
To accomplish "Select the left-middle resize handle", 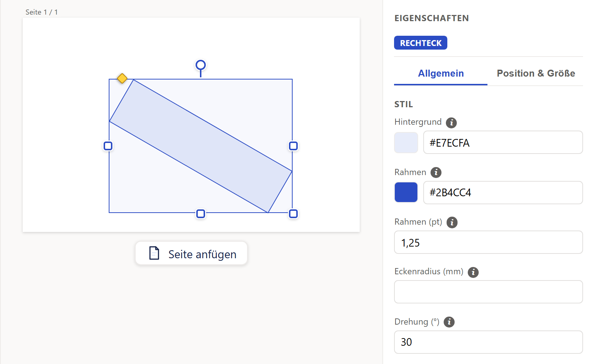I will [x=108, y=146].
